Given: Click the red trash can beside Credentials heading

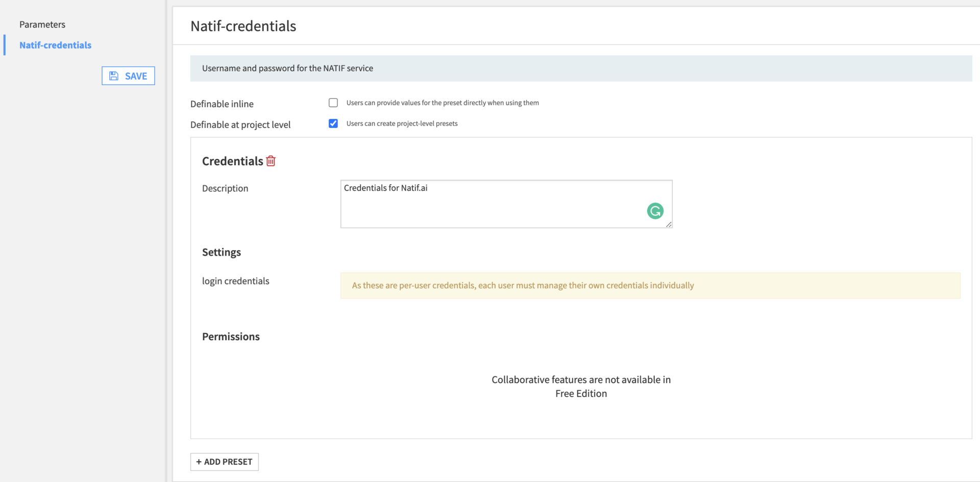Looking at the screenshot, I should tap(271, 161).
